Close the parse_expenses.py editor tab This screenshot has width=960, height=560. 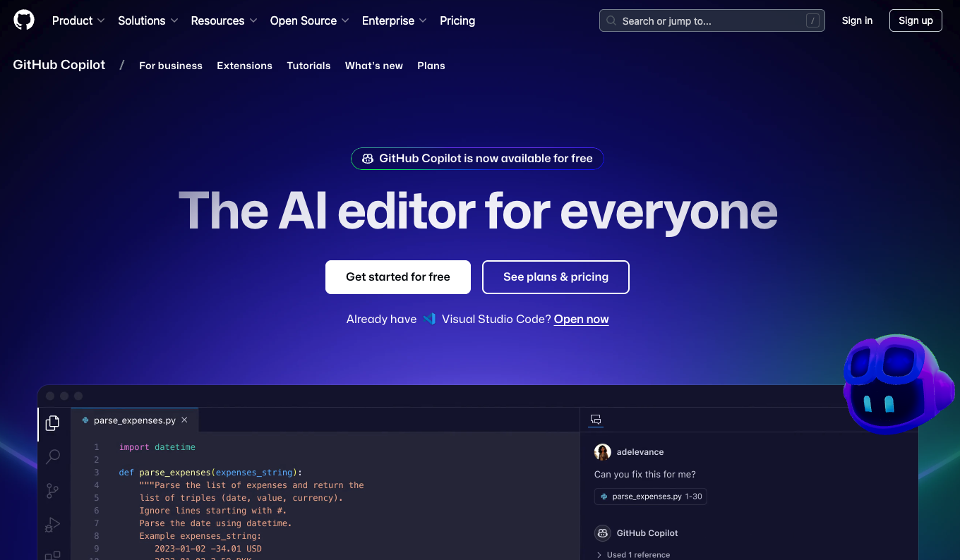pyautogui.click(x=184, y=420)
